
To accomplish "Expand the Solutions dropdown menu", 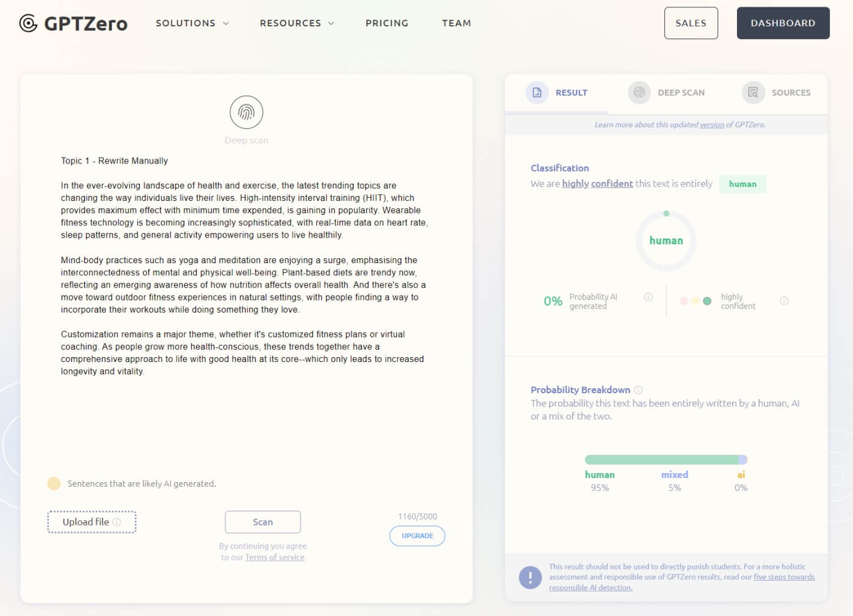I will (x=192, y=23).
